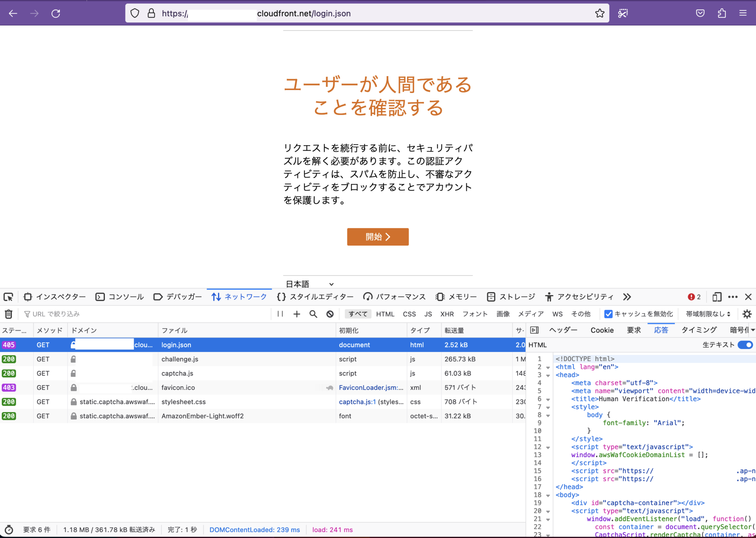
Task: Pause network traffic recording
Action: (280, 313)
